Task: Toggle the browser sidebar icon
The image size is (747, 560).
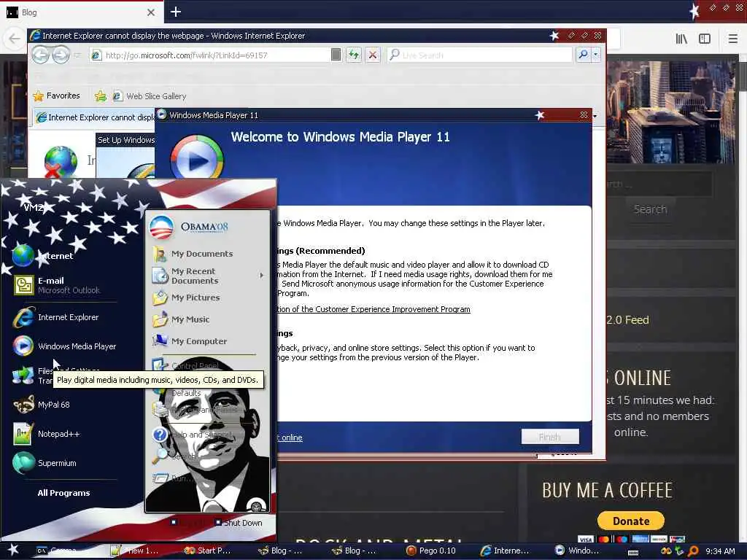Action: click(705, 39)
